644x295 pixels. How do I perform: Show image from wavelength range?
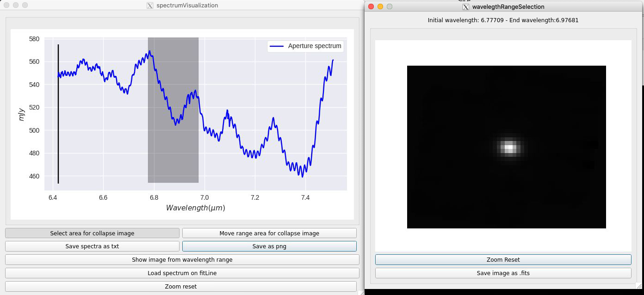click(182, 259)
